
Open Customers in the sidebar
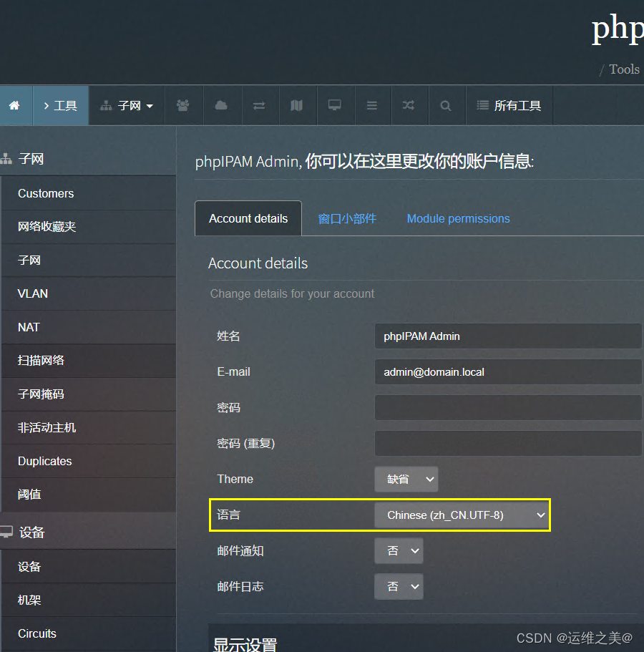click(x=89, y=193)
